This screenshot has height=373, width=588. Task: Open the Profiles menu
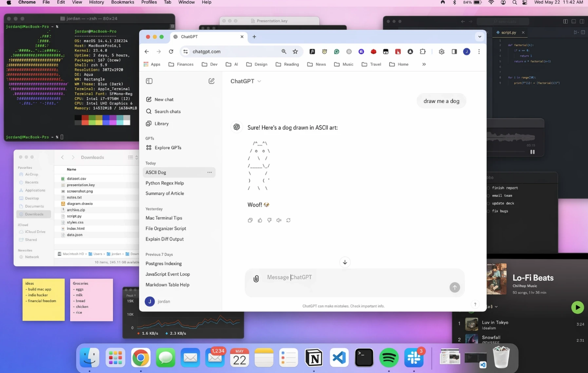[149, 2]
